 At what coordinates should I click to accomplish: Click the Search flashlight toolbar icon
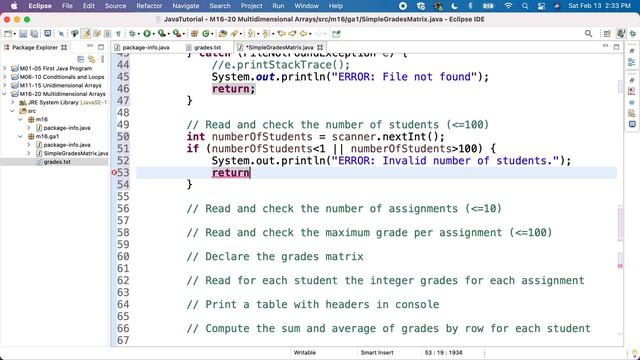(x=234, y=34)
